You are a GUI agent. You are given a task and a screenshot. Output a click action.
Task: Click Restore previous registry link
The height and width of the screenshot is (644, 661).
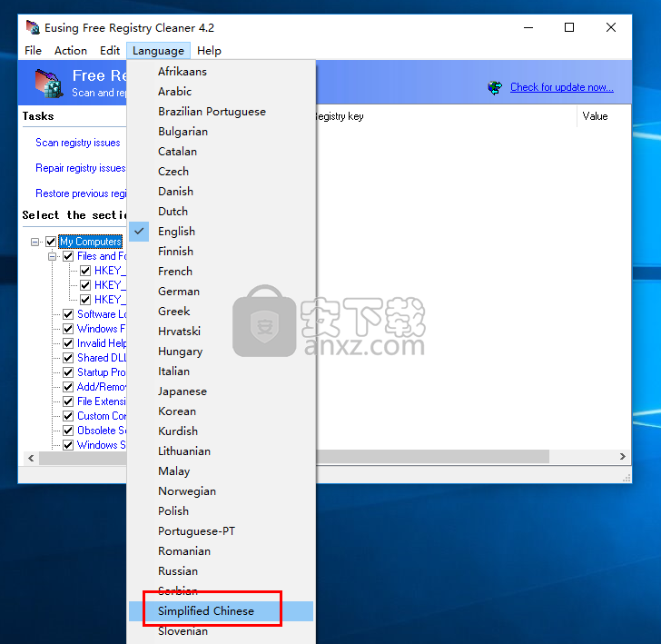point(81,193)
